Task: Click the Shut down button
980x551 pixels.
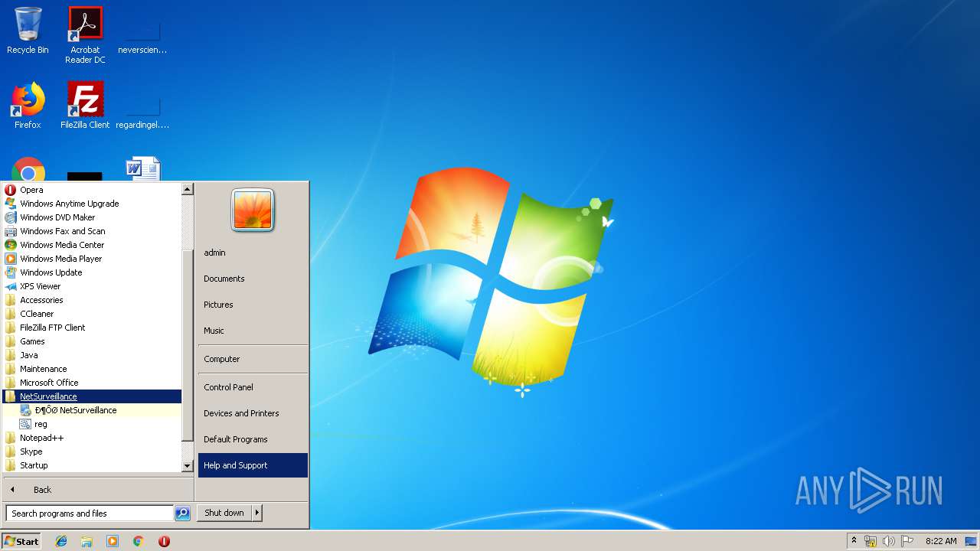Action: (x=224, y=513)
